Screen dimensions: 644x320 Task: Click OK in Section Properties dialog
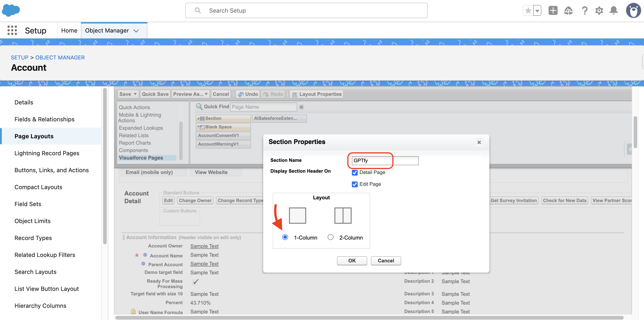tap(352, 261)
